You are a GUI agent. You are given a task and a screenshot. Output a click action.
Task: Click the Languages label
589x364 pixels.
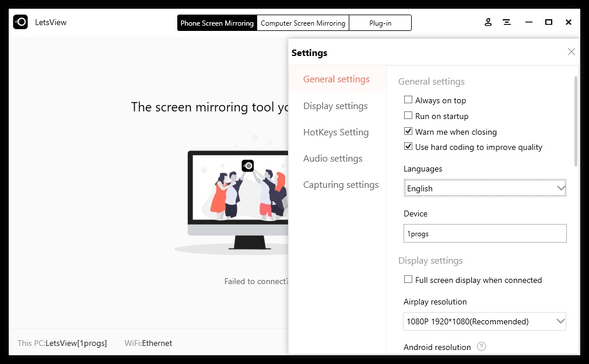click(x=423, y=169)
